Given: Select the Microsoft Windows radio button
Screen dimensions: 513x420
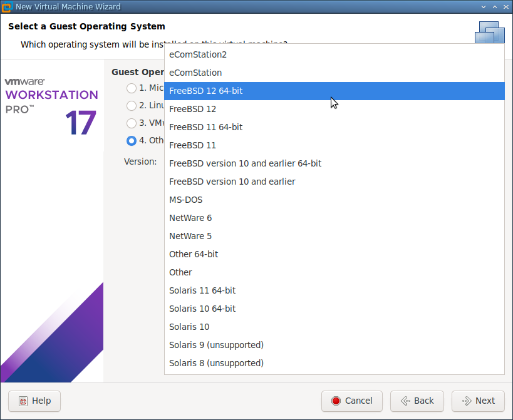Looking at the screenshot, I should pyautogui.click(x=132, y=88).
